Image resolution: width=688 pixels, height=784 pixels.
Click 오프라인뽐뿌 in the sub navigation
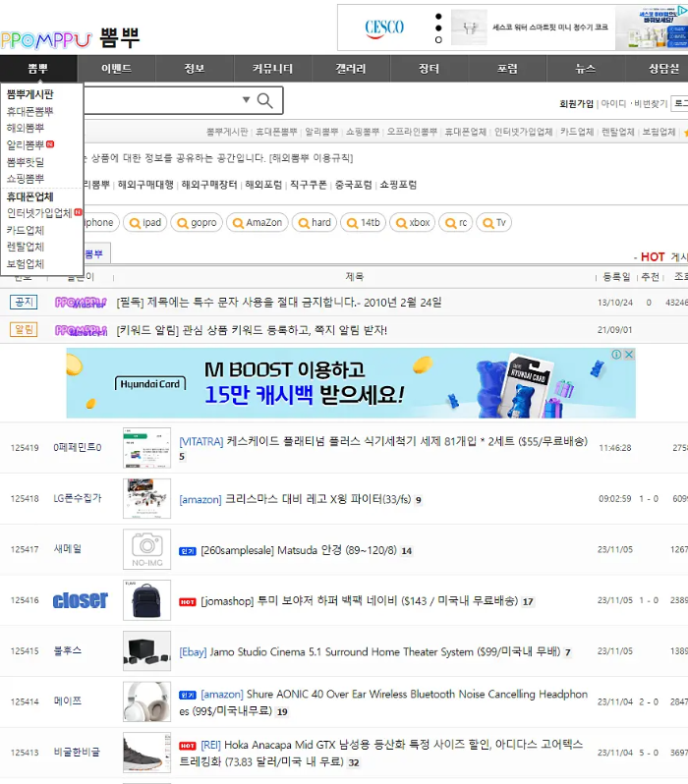click(x=412, y=132)
